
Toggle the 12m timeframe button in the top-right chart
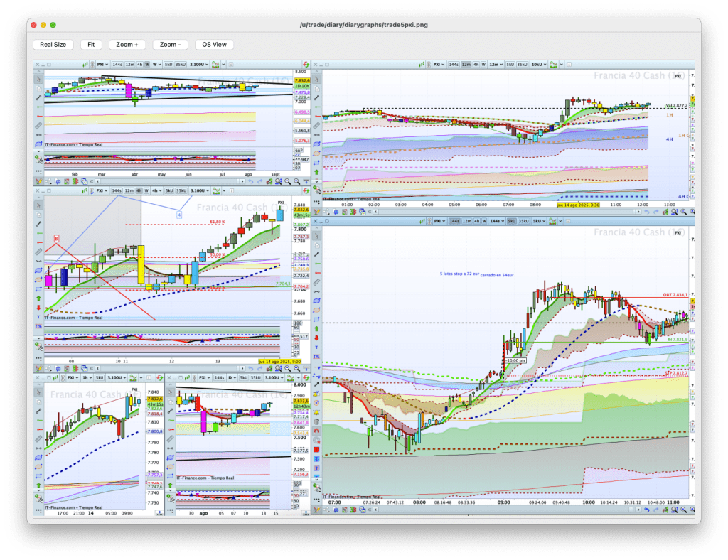coord(466,64)
